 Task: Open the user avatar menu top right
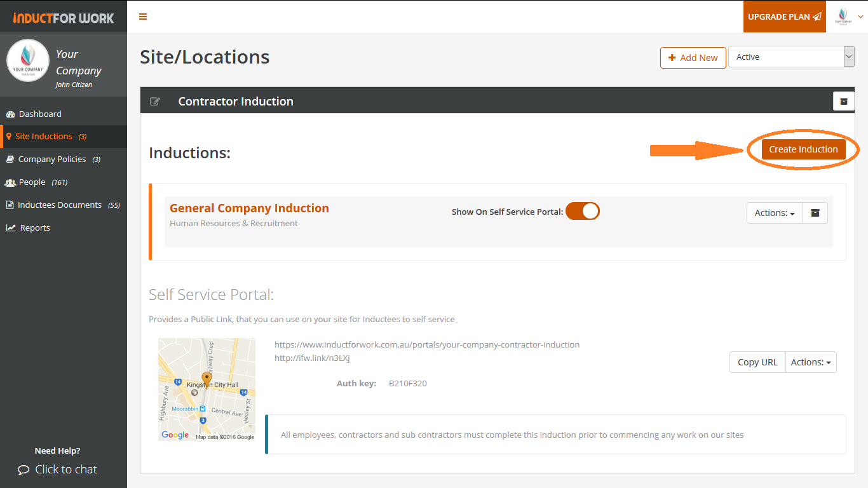click(846, 17)
